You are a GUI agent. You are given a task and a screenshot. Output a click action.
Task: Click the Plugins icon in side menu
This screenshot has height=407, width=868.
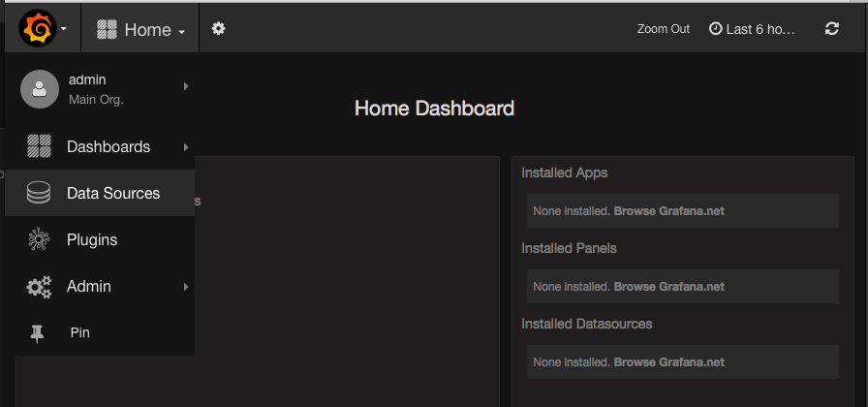(x=39, y=240)
